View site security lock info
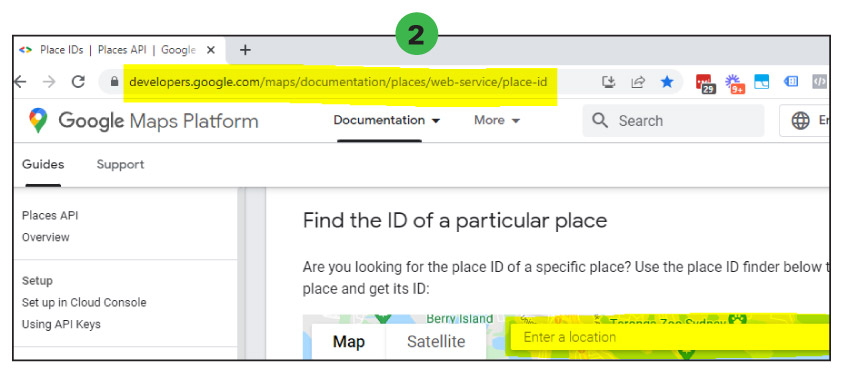This screenshot has height=374, width=842. [114, 82]
